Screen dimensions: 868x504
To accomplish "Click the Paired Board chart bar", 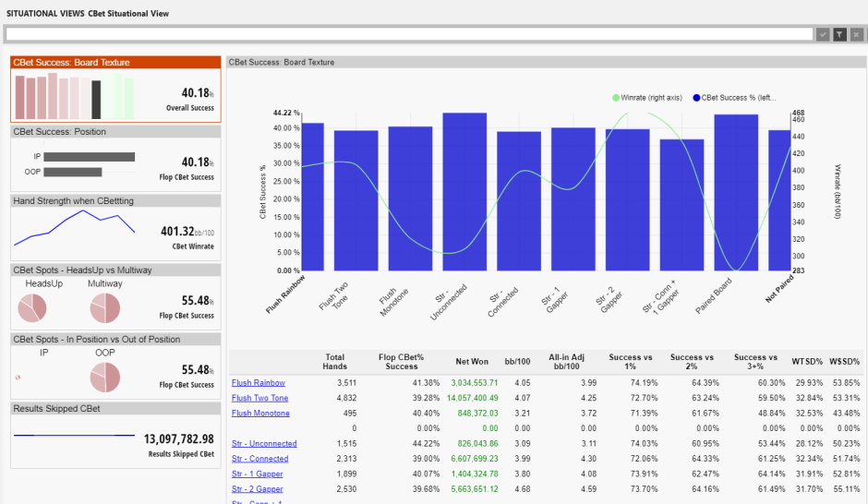I will (x=736, y=193).
